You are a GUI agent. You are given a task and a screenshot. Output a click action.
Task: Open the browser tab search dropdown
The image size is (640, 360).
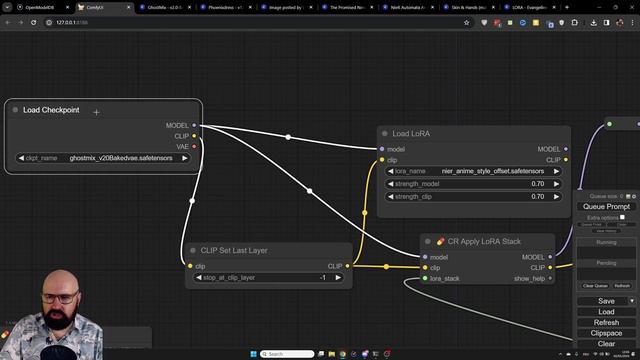[7, 7]
